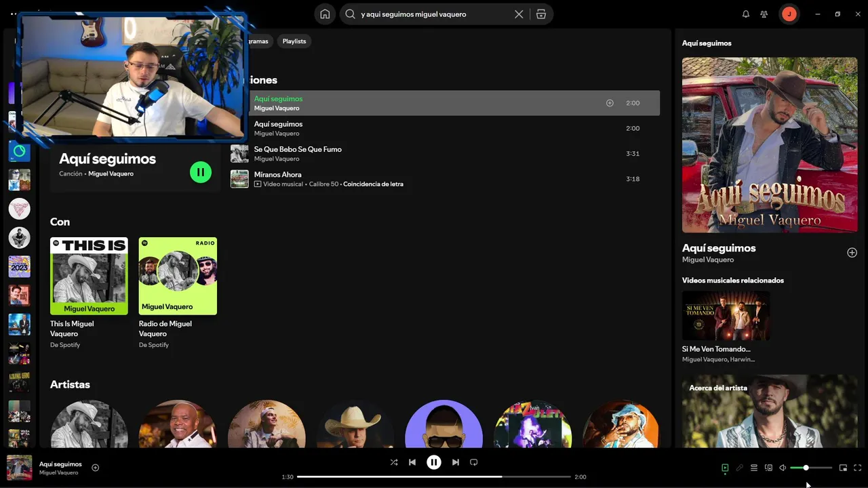Viewport: 868px width, 488px height.
Task: Mute volume via speaker icon
Action: tap(783, 468)
